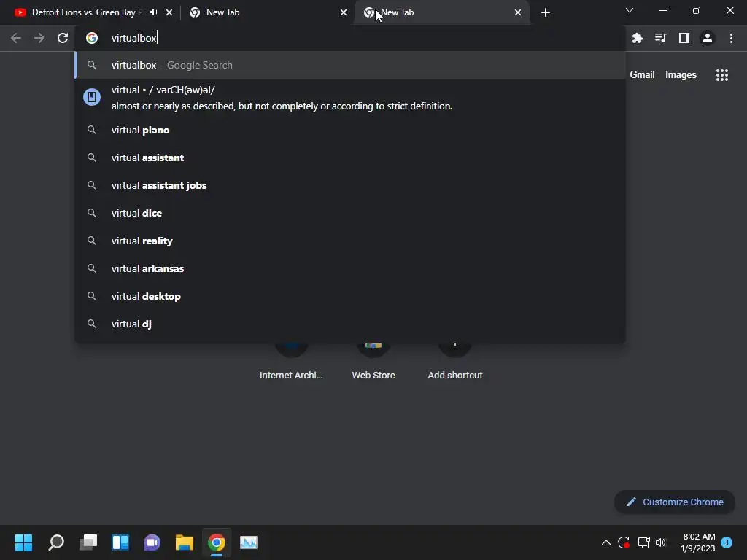This screenshot has height=560, width=747.
Task: Open the monitor graph app on taskbar
Action: (248, 542)
